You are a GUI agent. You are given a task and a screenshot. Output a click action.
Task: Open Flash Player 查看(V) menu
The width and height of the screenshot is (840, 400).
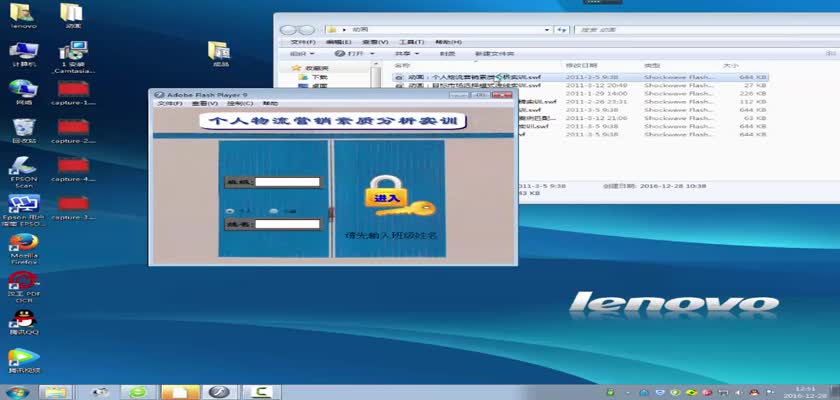[x=205, y=103]
